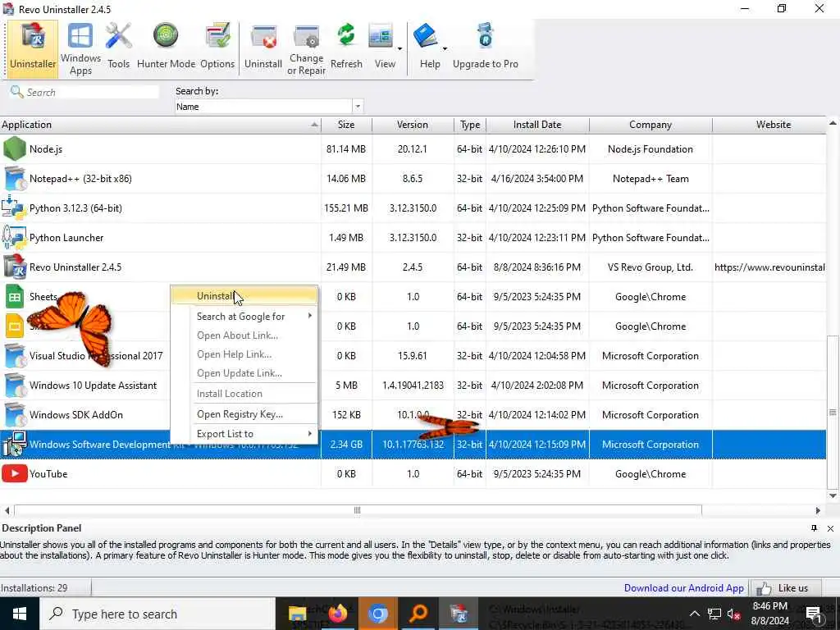Activate Hunter Mode target icon
Screen dimensions: 840x630
[x=166, y=47]
